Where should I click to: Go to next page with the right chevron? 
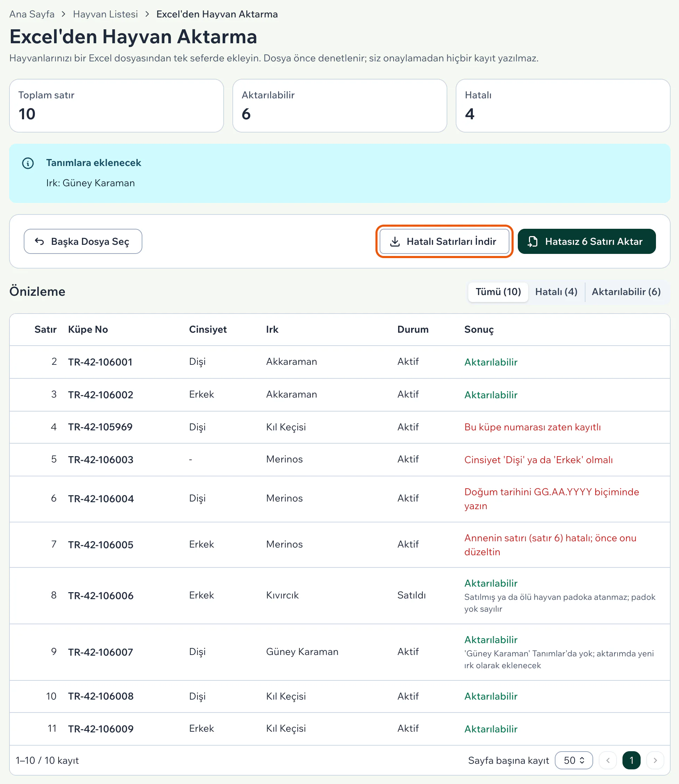coord(655,760)
